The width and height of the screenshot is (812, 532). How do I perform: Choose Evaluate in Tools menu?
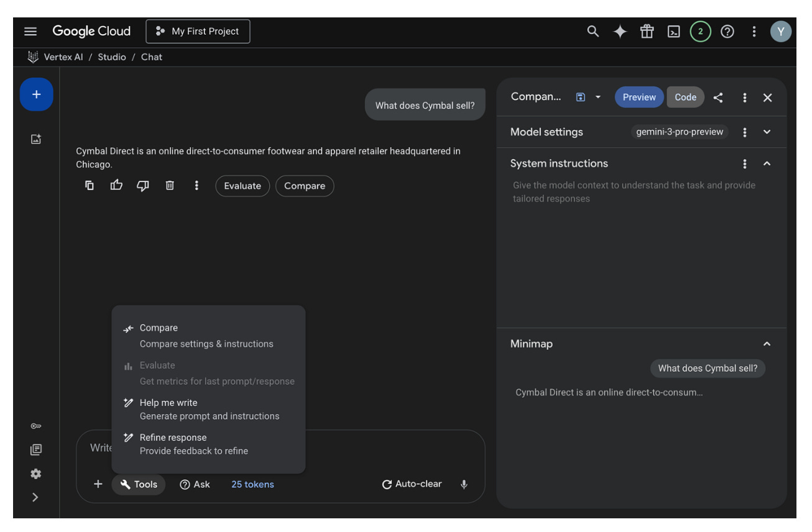[208, 373]
